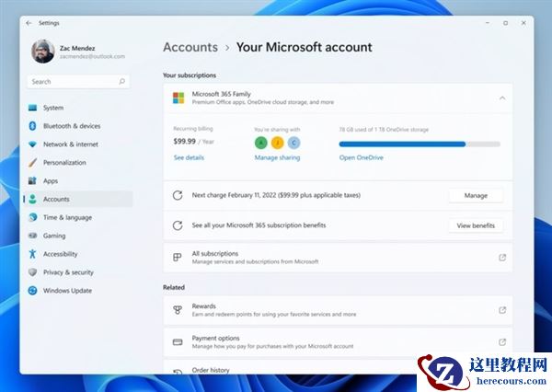Minimize the Settings window
This screenshot has width=552, height=392.
point(488,23)
